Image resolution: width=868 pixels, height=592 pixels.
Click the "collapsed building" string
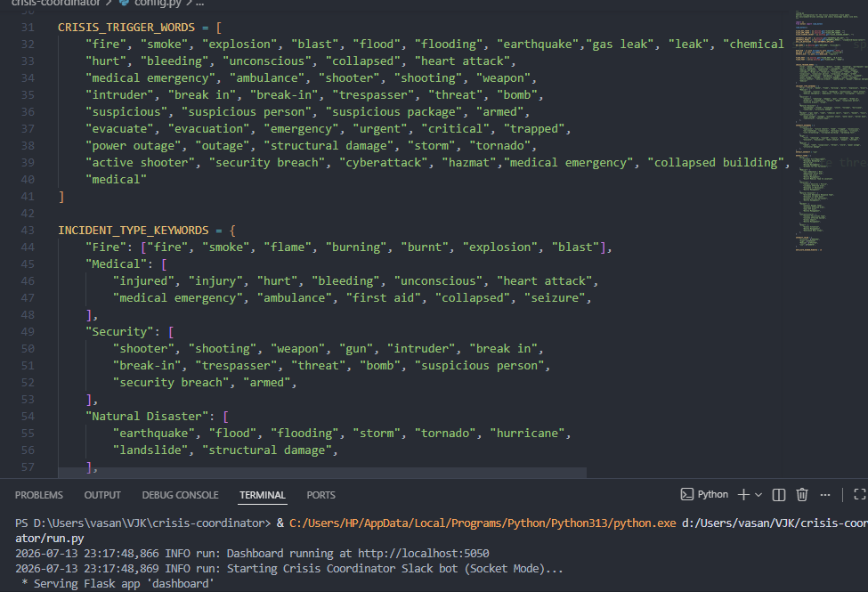pos(716,162)
